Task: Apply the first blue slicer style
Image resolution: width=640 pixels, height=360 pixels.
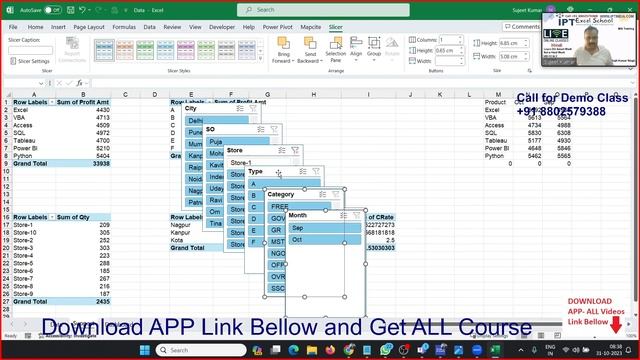Action: (x=104, y=50)
